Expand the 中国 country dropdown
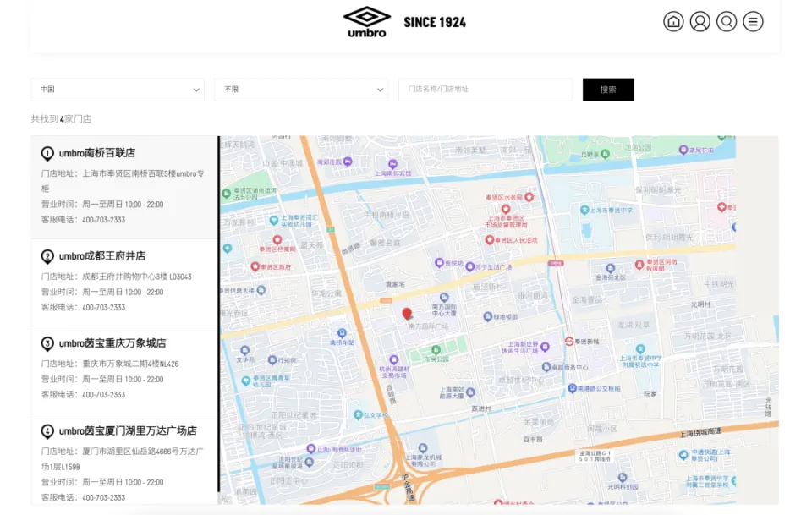 pos(118,90)
